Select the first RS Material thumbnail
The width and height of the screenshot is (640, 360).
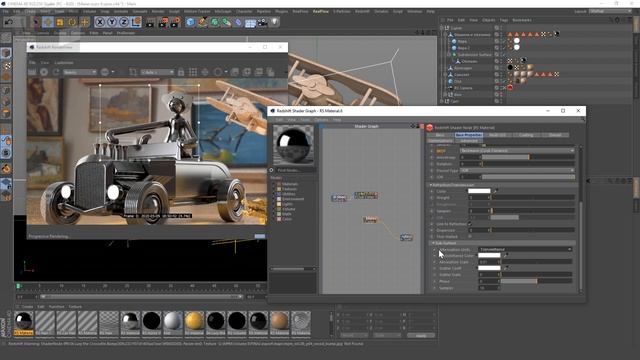pos(24,322)
